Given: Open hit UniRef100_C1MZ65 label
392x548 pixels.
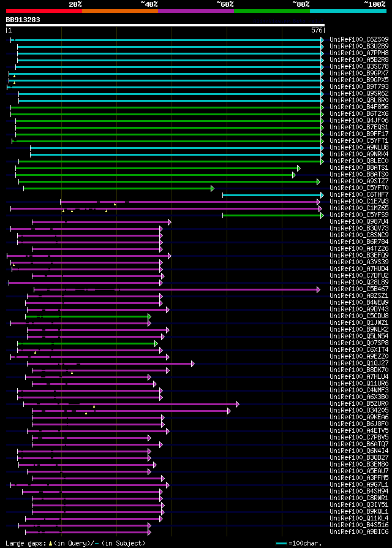Looking at the screenshot, I should pyautogui.click(x=359, y=208).
